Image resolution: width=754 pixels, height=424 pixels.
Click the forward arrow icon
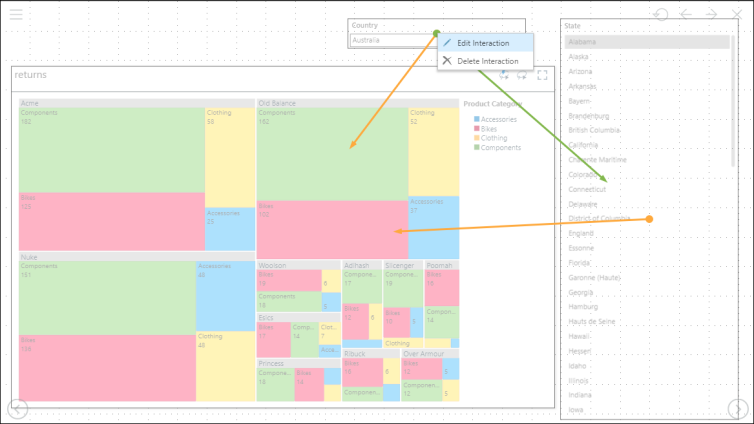pos(712,14)
